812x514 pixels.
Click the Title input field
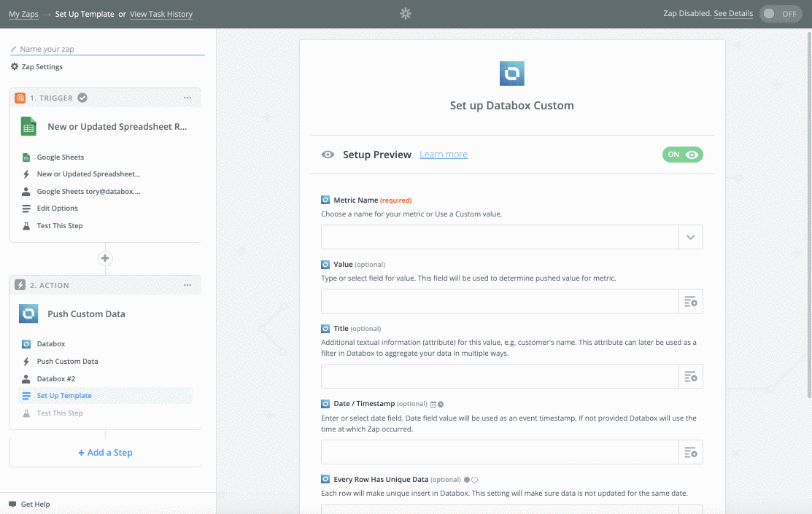coord(500,376)
